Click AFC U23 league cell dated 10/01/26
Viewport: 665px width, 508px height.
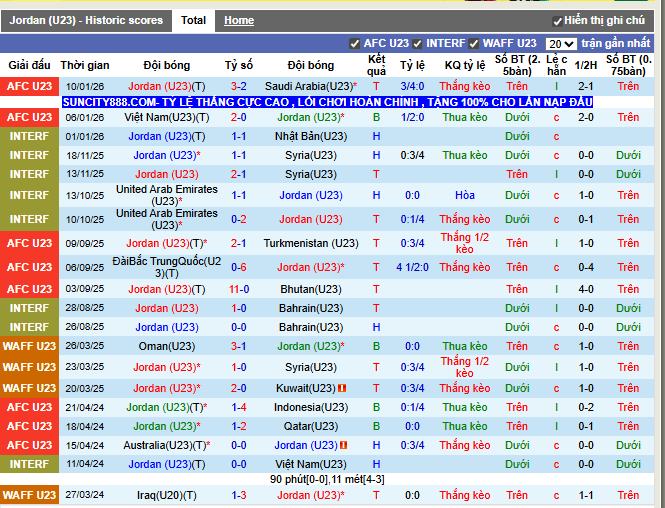[x=29, y=87]
